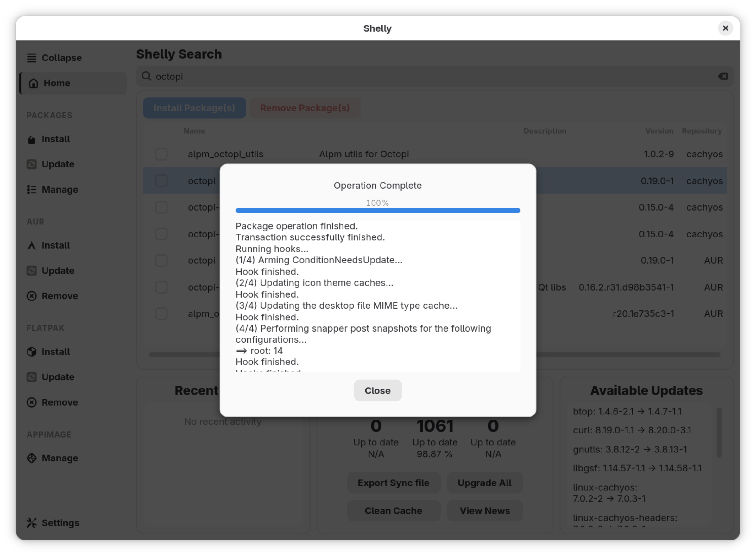The height and width of the screenshot is (556, 756).
Task: Tick the checkbox in the second 0.15.0-4 row
Action: tap(161, 234)
